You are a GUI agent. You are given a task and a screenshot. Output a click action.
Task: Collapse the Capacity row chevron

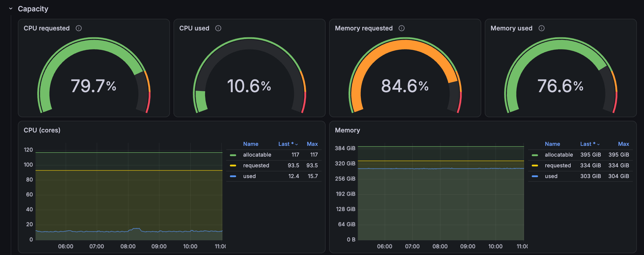(11, 9)
